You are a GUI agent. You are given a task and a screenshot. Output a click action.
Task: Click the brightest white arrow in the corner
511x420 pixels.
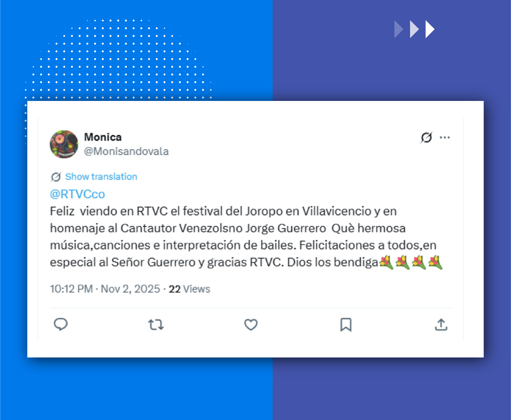430,29
